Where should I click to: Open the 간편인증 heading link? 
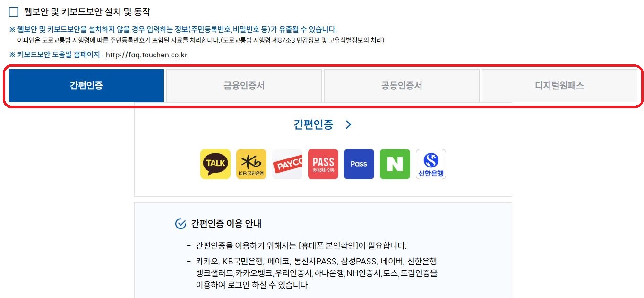(313, 124)
